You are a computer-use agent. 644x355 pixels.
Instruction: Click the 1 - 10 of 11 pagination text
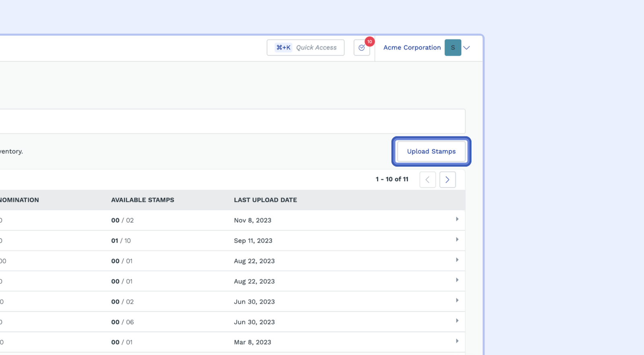click(x=392, y=179)
